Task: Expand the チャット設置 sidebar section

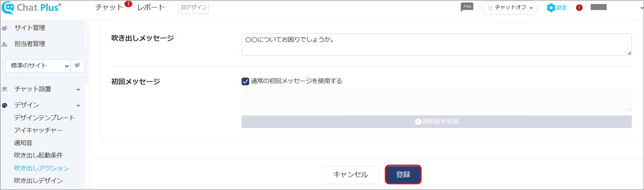Action: tap(79, 89)
